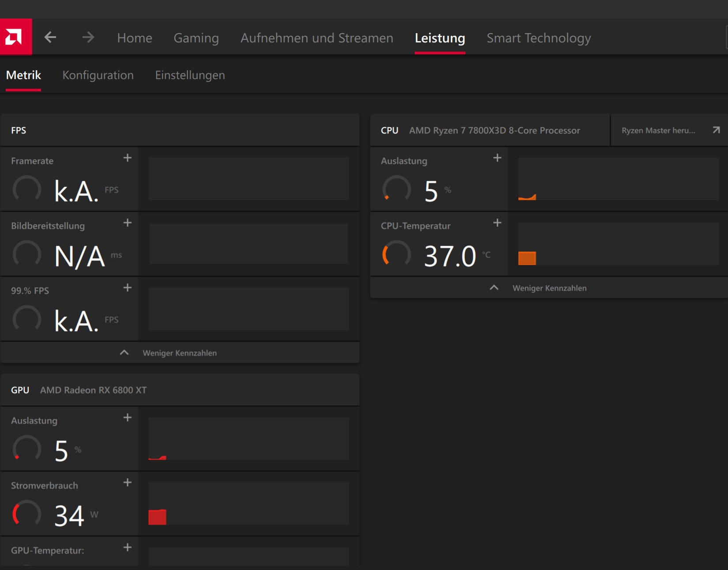Click the Stromverbrauch label
Image resolution: width=728 pixels, height=570 pixels.
[45, 485]
